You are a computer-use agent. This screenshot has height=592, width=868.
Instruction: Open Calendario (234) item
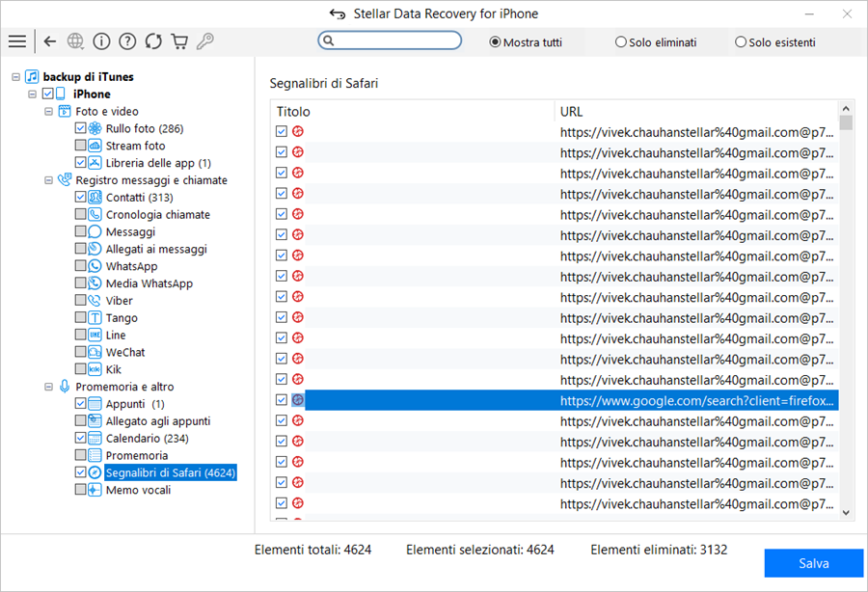click(x=148, y=438)
